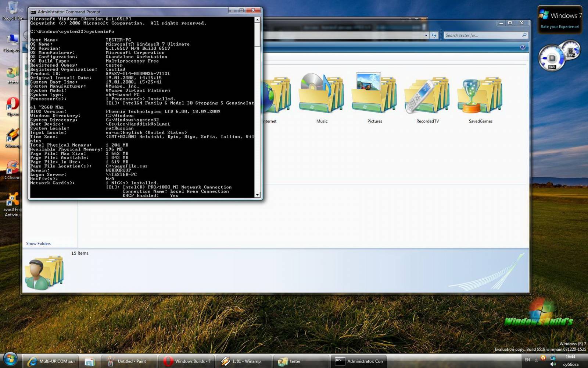Select the tester folder desktop icon
Viewport: 588px width, 368px height.
12,75
